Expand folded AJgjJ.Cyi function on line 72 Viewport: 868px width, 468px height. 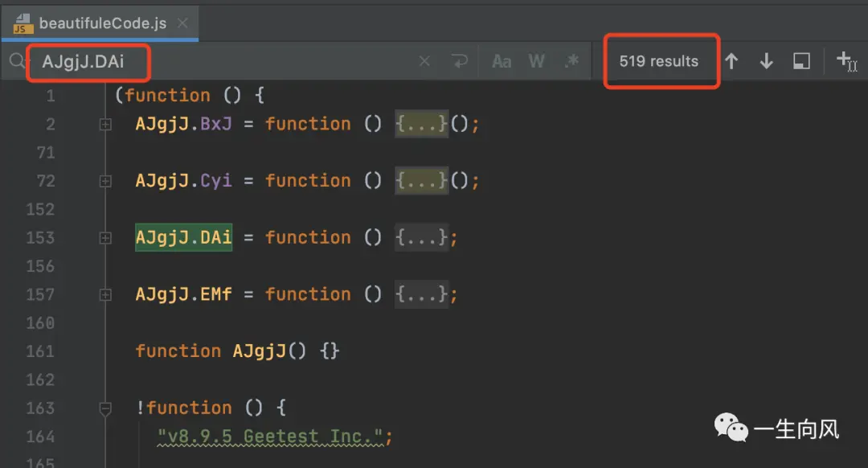105,181
